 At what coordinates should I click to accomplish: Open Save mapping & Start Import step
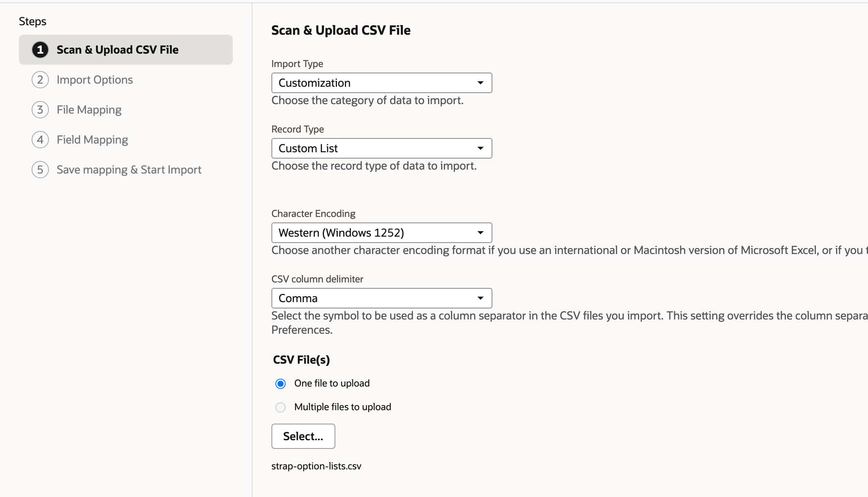pyautogui.click(x=129, y=170)
